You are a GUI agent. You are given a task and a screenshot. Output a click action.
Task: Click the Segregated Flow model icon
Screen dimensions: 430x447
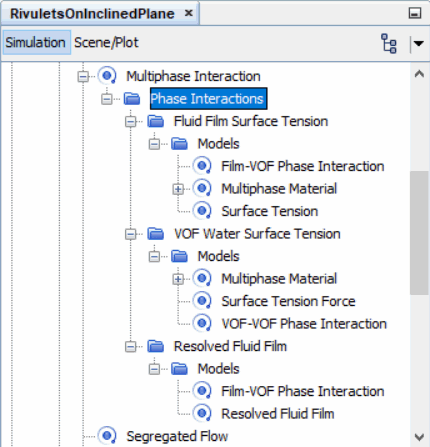pyautogui.click(x=107, y=436)
